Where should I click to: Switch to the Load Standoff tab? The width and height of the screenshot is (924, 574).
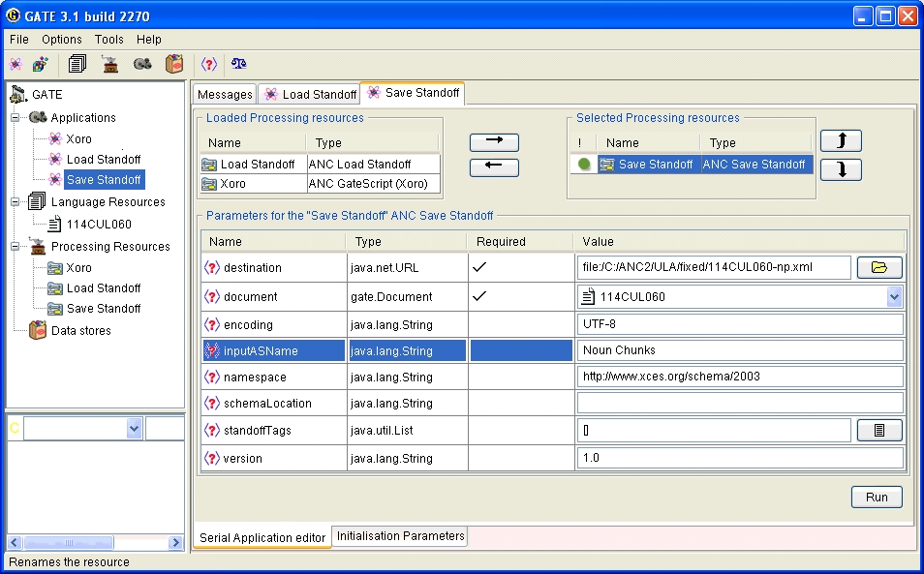(309, 94)
